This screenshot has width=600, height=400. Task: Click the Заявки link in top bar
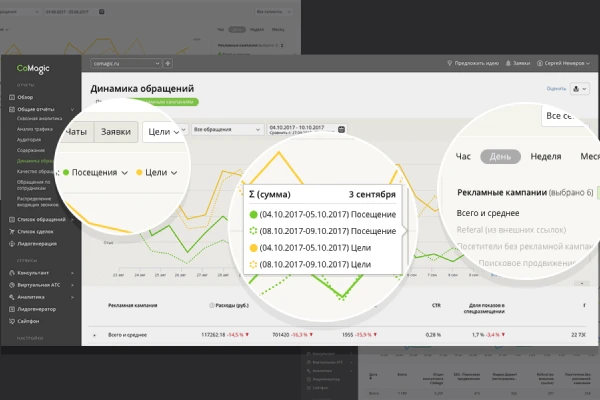[x=521, y=63]
